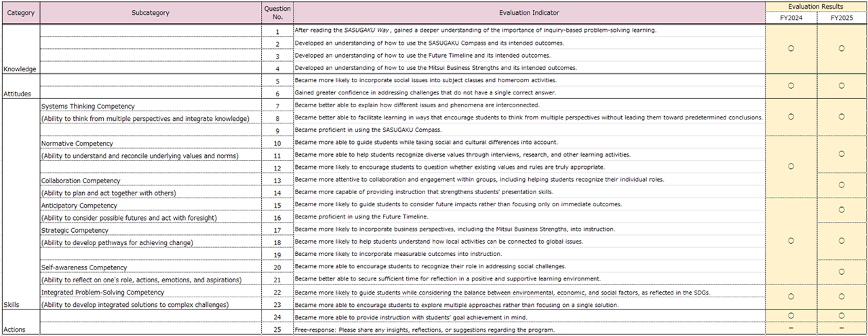The image size is (868, 336).
Task: Click the 'Free-response' indicator row text
Action: pos(425,330)
